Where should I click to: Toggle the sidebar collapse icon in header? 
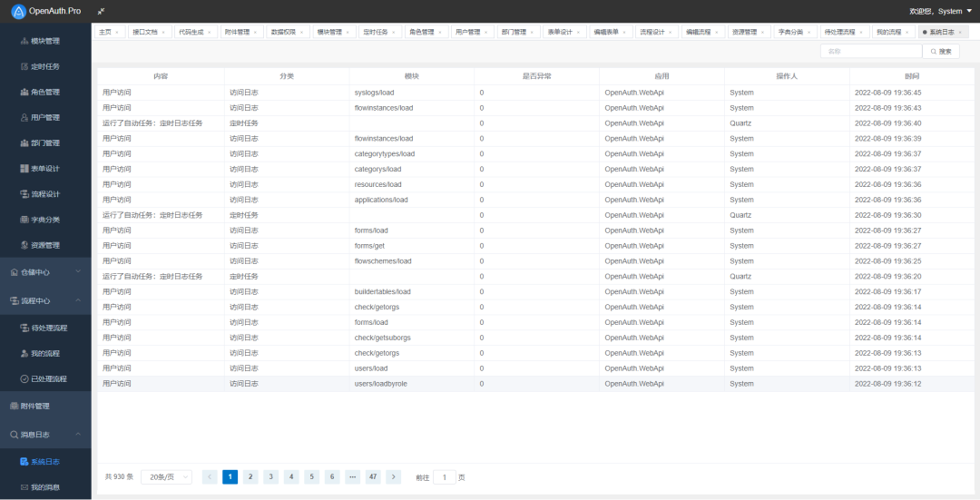tap(102, 11)
